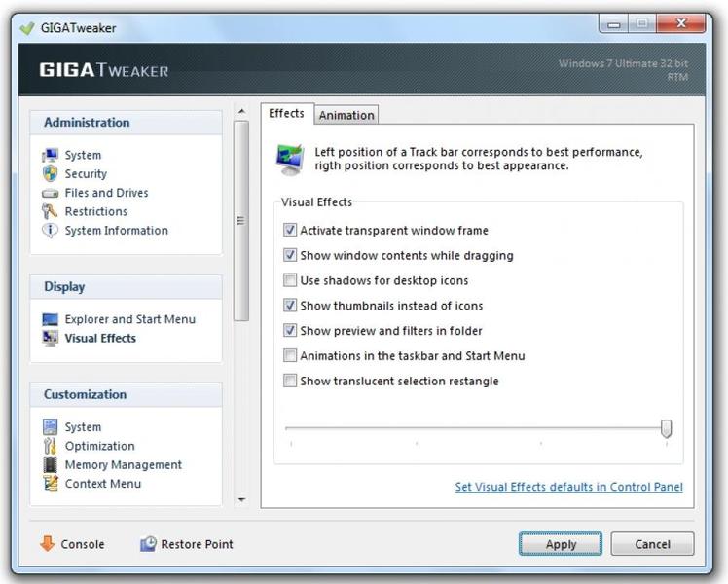Click the visual effects track bar handle
The width and height of the screenshot is (728, 584).
coord(666,428)
